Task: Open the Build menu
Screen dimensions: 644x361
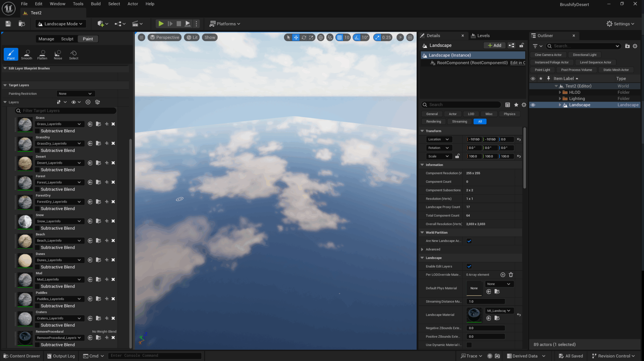Action: tap(96, 4)
